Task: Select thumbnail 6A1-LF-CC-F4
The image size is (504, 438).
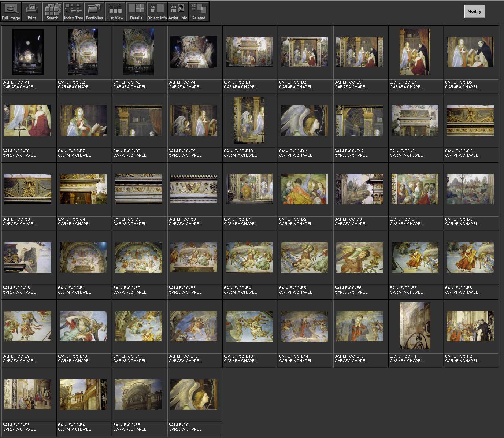Action: coord(83,394)
